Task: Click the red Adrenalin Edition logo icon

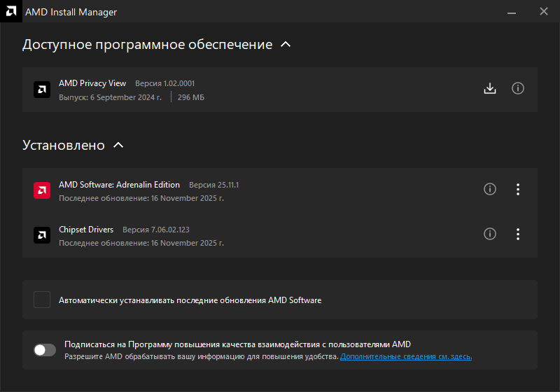Action: 42,190
